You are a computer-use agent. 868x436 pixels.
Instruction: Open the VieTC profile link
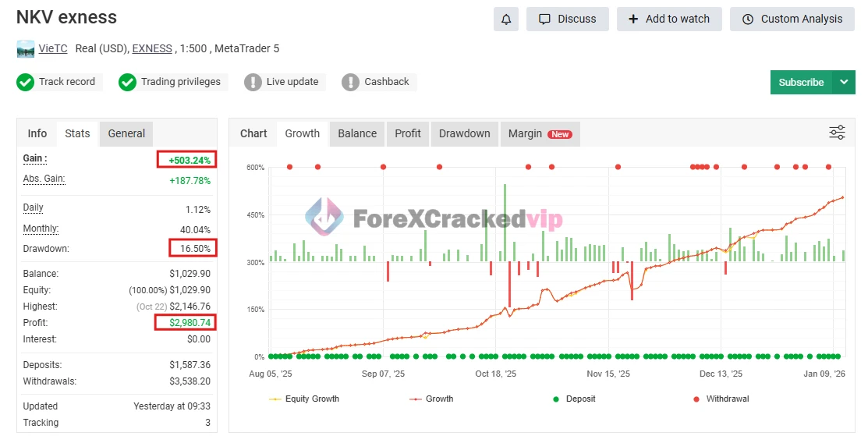(x=53, y=48)
